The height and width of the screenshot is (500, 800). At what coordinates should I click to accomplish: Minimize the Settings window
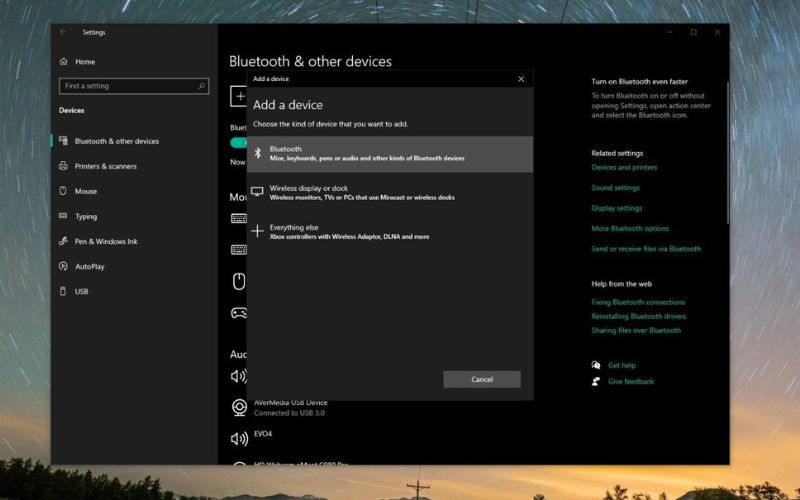click(x=670, y=32)
